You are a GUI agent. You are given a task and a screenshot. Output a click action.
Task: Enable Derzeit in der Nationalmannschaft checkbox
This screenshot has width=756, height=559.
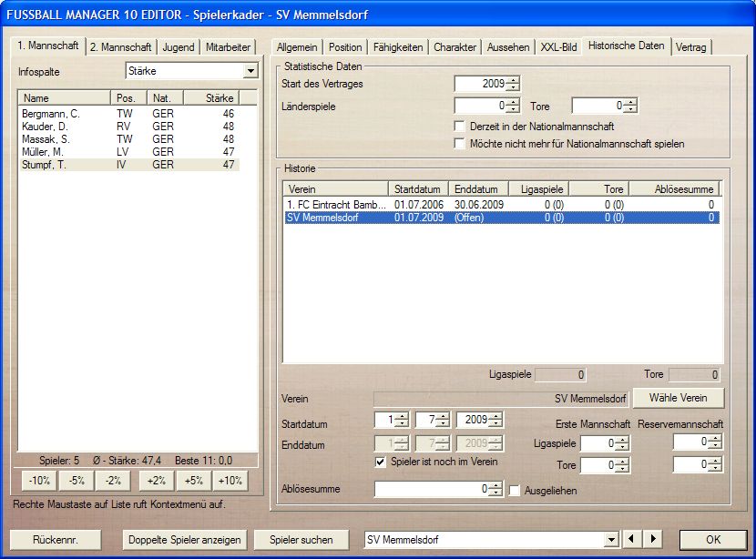pyautogui.click(x=460, y=127)
